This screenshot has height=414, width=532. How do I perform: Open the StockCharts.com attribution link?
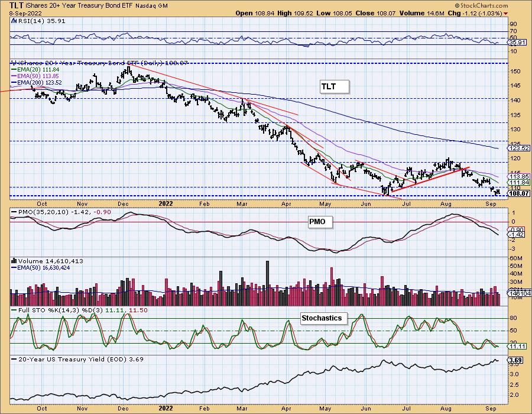pos(481,5)
